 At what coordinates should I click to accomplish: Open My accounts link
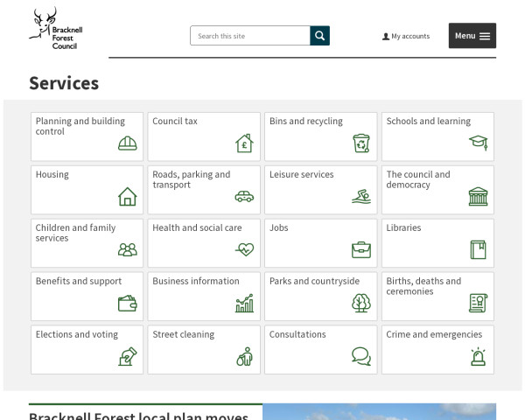coord(406,37)
